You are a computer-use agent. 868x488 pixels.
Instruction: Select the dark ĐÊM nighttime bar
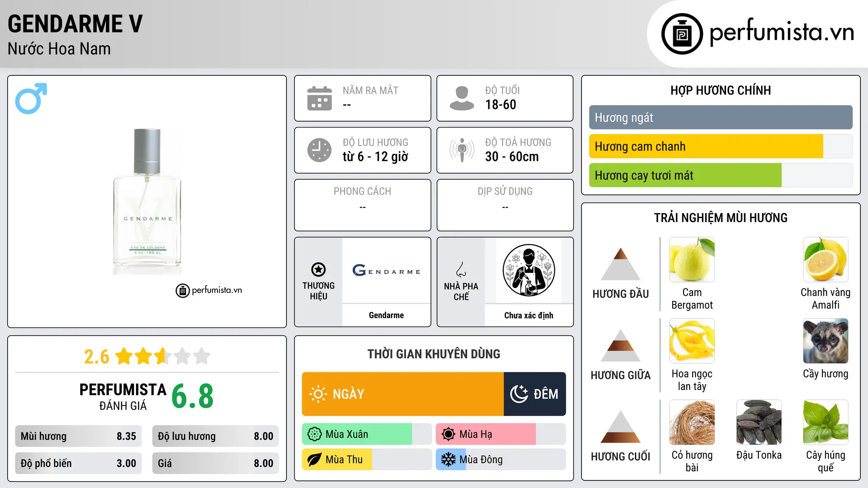click(x=535, y=394)
